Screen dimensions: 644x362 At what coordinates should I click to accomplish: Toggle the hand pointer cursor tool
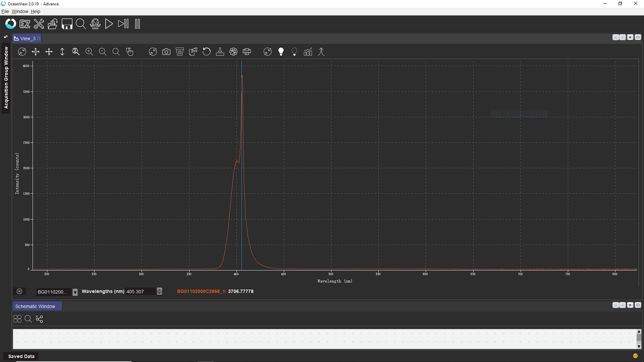pos(130,52)
